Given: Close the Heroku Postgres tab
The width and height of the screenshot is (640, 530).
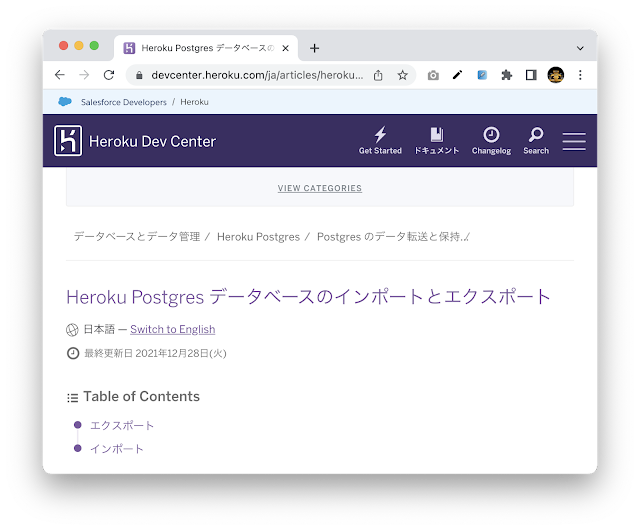Looking at the screenshot, I should tap(285, 48).
